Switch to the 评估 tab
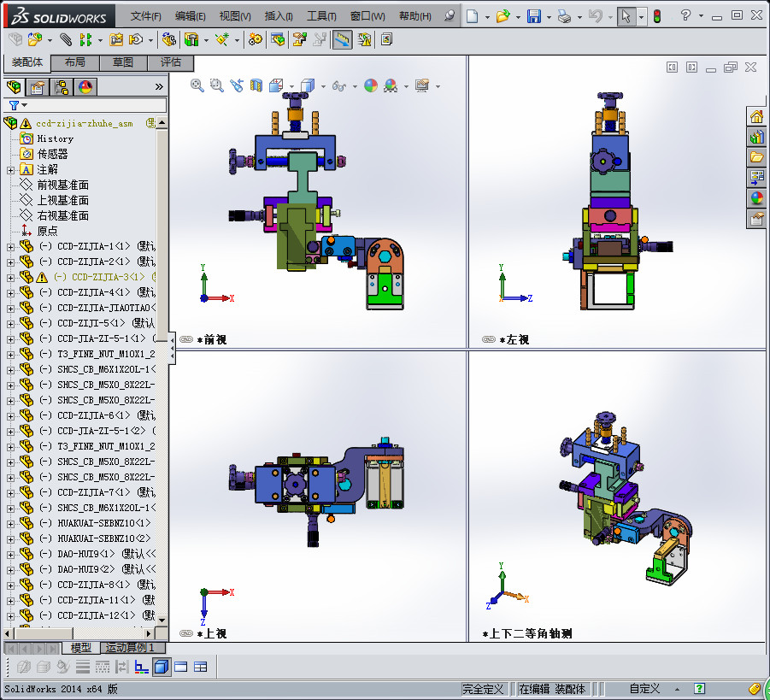Image resolution: width=770 pixels, height=700 pixels. click(170, 62)
